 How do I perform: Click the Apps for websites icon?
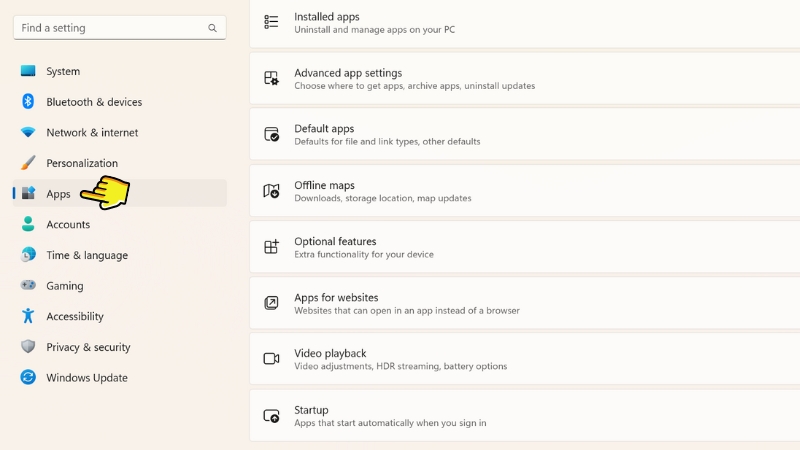(x=271, y=303)
